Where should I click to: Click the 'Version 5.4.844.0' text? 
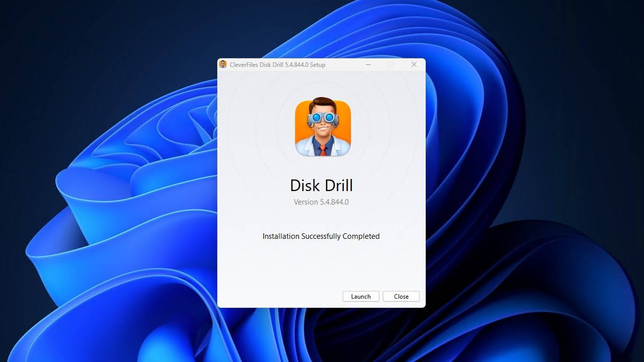(321, 202)
